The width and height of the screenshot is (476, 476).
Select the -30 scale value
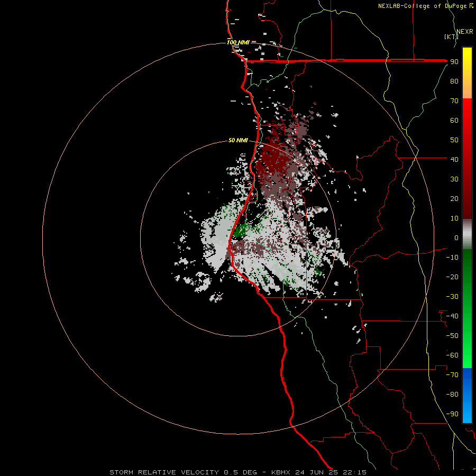click(x=452, y=297)
